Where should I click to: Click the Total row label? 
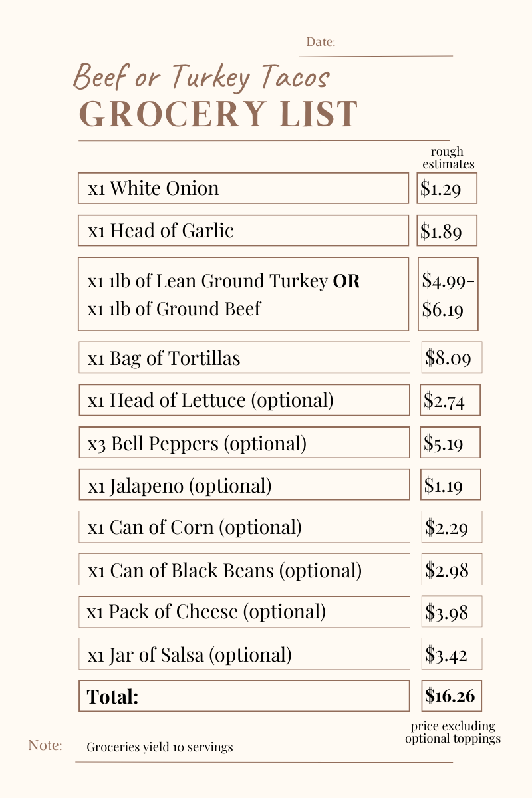click(x=244, y=696)
